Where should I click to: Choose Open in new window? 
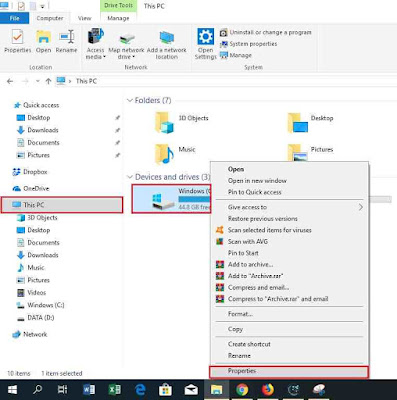pyautogui.click(x=289, y=181)
